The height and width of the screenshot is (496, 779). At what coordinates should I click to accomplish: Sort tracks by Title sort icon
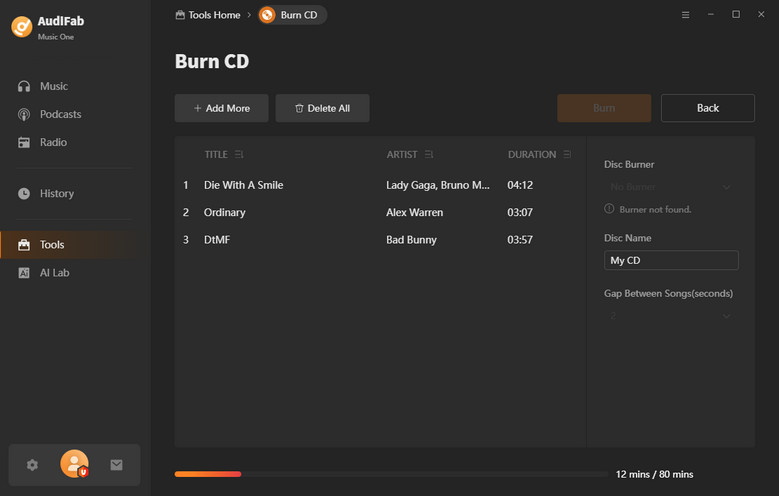tap(239, 155)
